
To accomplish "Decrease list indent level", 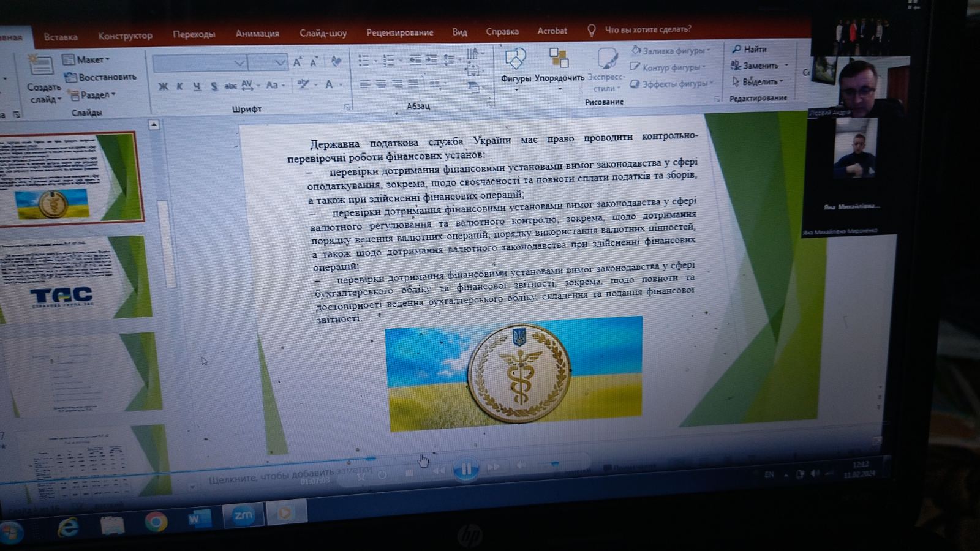I will click(x=415, y=60).
